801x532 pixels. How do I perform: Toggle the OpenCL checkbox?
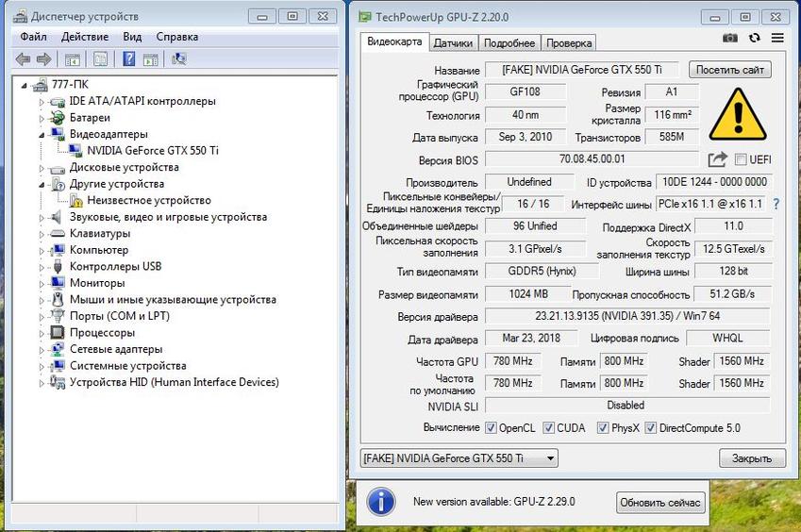491,428
